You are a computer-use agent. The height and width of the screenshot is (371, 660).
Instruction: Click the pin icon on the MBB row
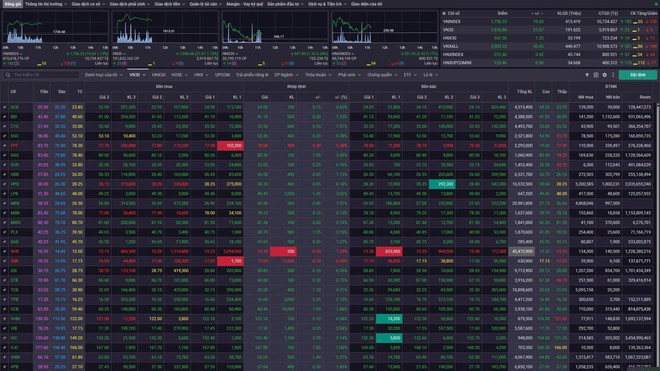tap(5, 203)
